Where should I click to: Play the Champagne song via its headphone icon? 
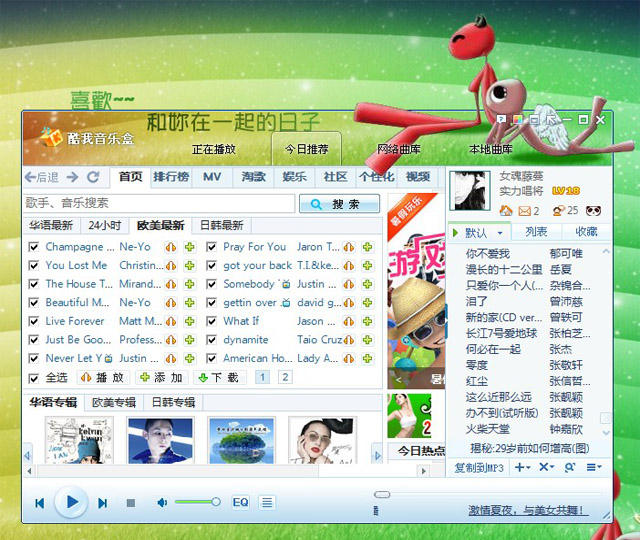click(x=171, y=247)
